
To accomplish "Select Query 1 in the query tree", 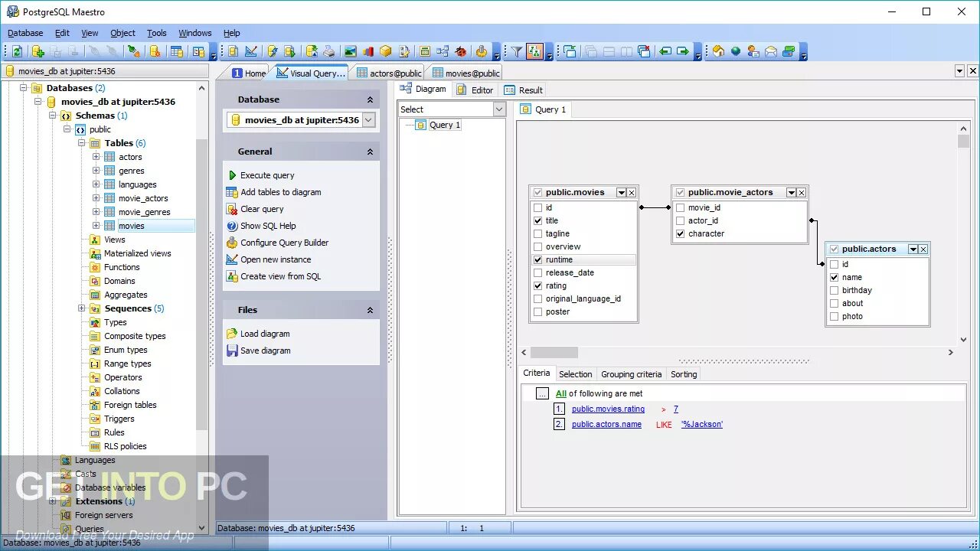I will point(445,125).
